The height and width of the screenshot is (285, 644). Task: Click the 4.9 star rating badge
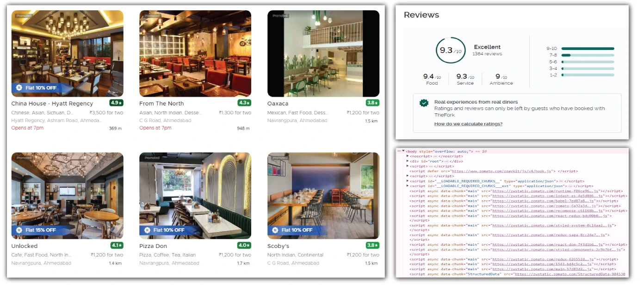[x=116, y=103]
